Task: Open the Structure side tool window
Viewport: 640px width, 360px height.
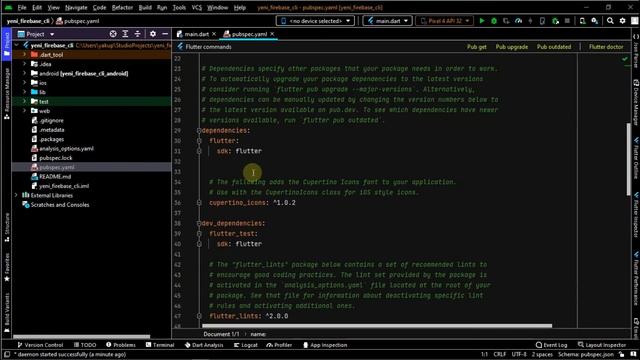Action: [x=7, y=228]
